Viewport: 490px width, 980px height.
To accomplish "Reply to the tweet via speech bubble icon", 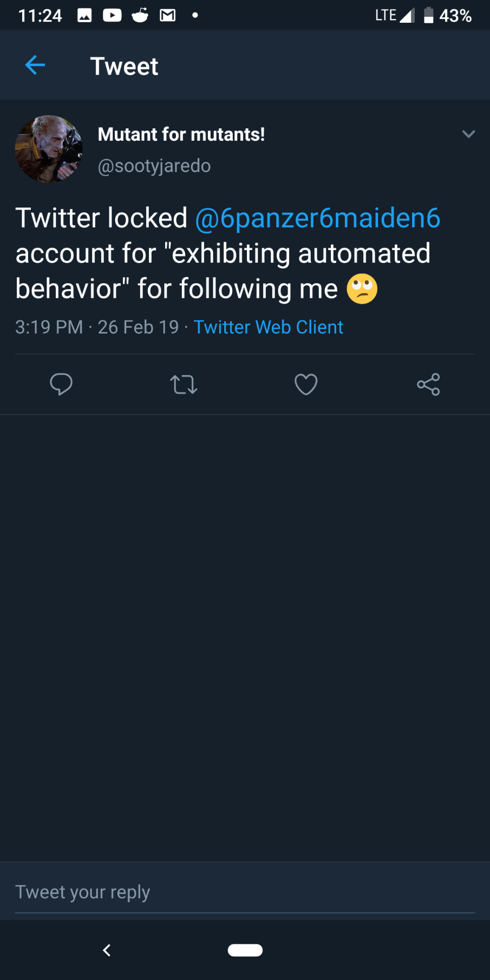I will [61, 384].
